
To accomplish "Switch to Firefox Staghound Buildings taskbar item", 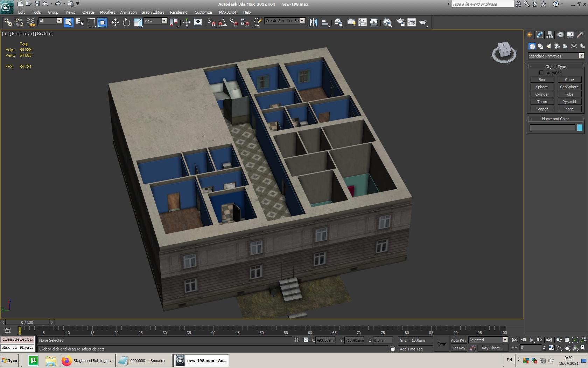I will tap(87, 361).
